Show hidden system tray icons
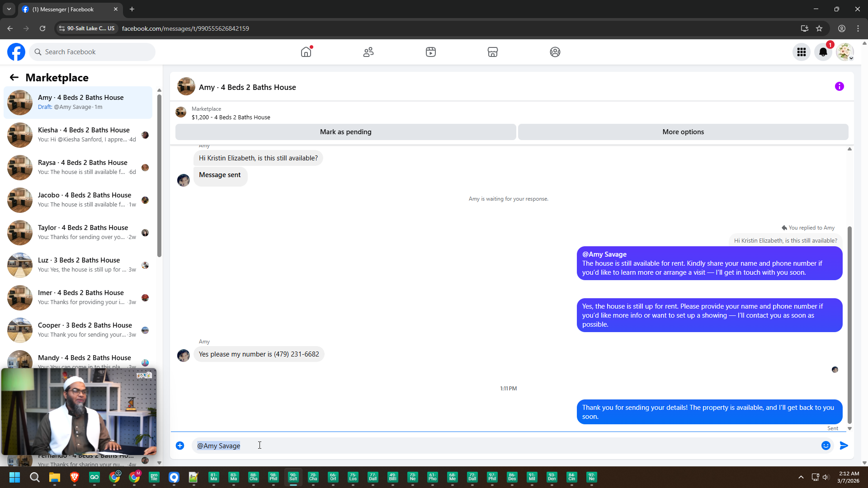The width and height of the screenshot is (868, 488). [801, 477]
